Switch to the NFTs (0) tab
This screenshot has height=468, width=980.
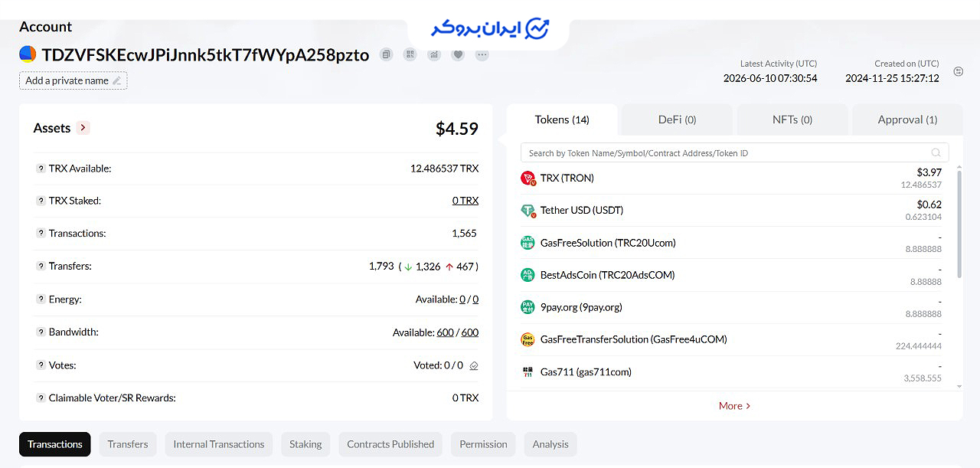click(x=792, y=119)
